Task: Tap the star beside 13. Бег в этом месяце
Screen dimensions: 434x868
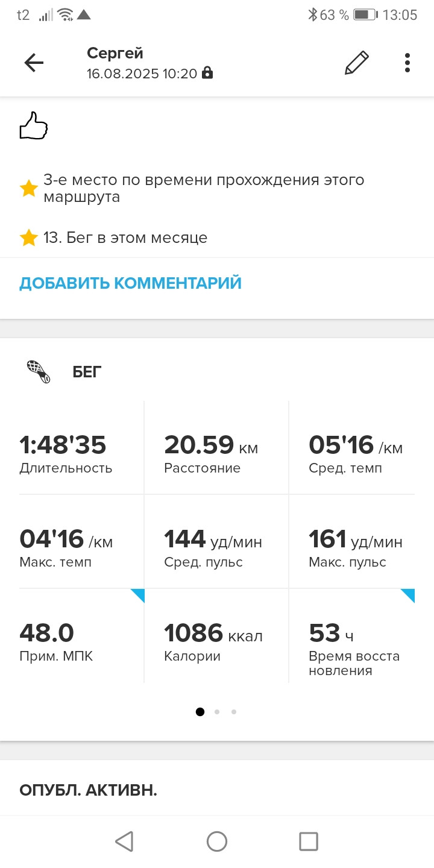Action: [28, 238]
